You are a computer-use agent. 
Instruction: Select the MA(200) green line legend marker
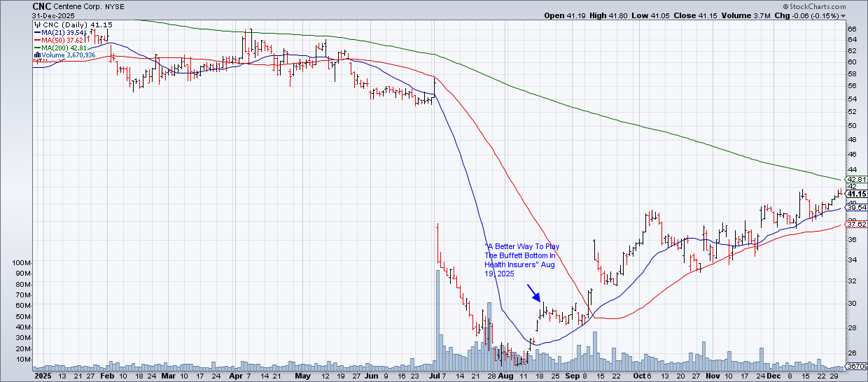37,48
